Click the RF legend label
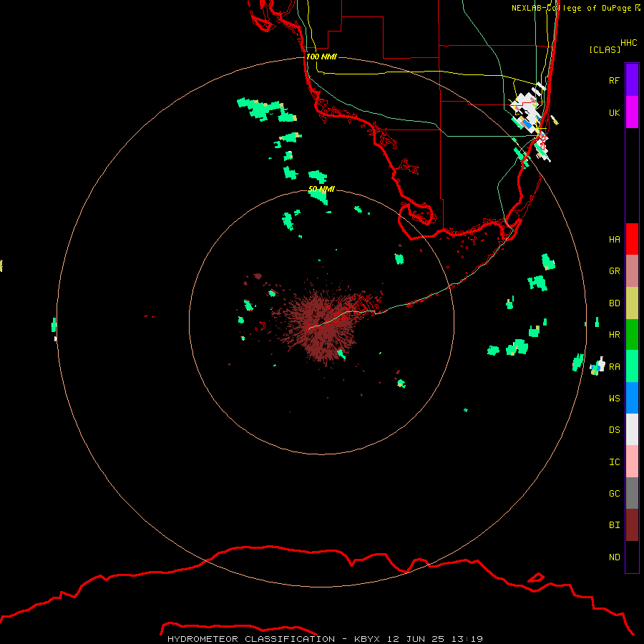 (x=614, y=80)
